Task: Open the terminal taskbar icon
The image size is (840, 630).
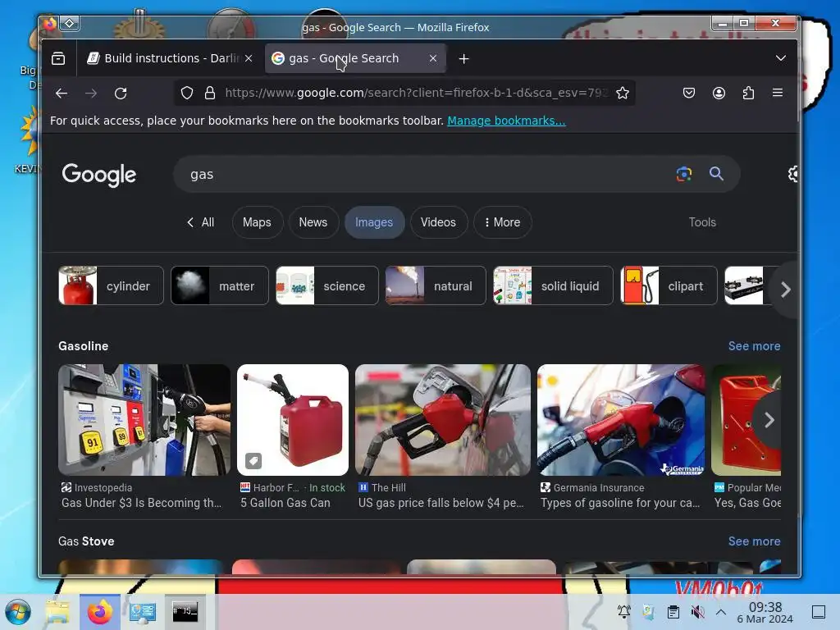Action: coord(185,611)
